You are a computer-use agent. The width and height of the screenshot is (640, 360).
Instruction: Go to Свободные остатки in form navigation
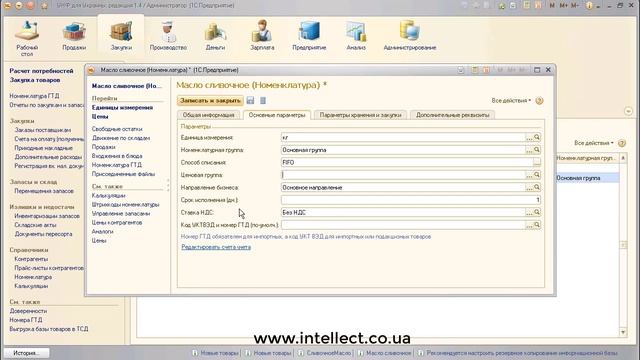(x=117, y=129)
